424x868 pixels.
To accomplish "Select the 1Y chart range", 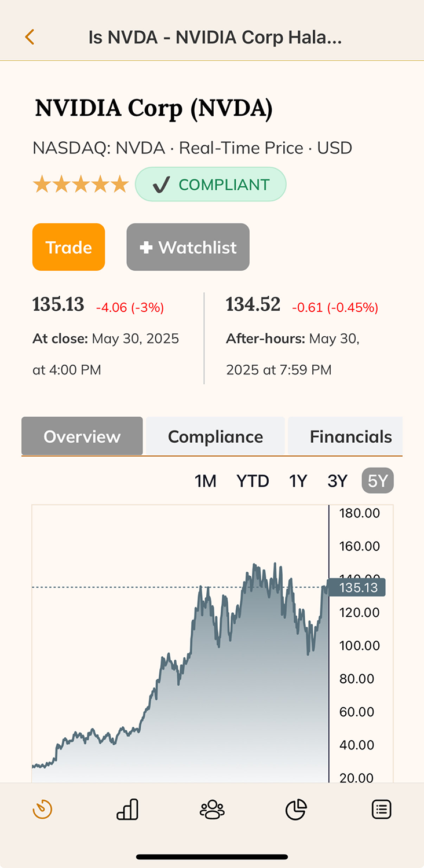I will [298, 481].
